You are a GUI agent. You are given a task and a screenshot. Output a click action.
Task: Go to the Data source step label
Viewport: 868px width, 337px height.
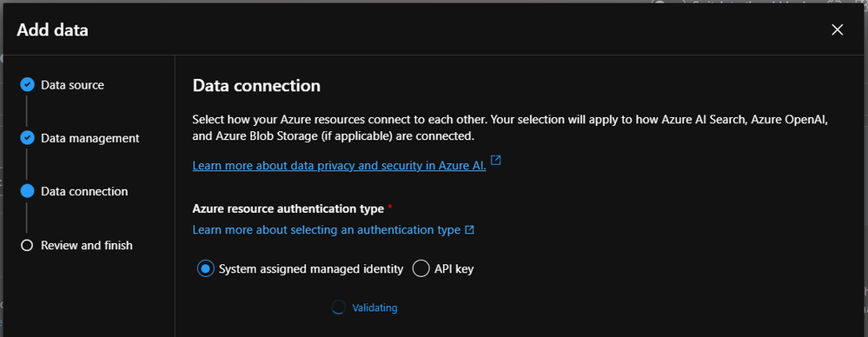pos(72,84)
